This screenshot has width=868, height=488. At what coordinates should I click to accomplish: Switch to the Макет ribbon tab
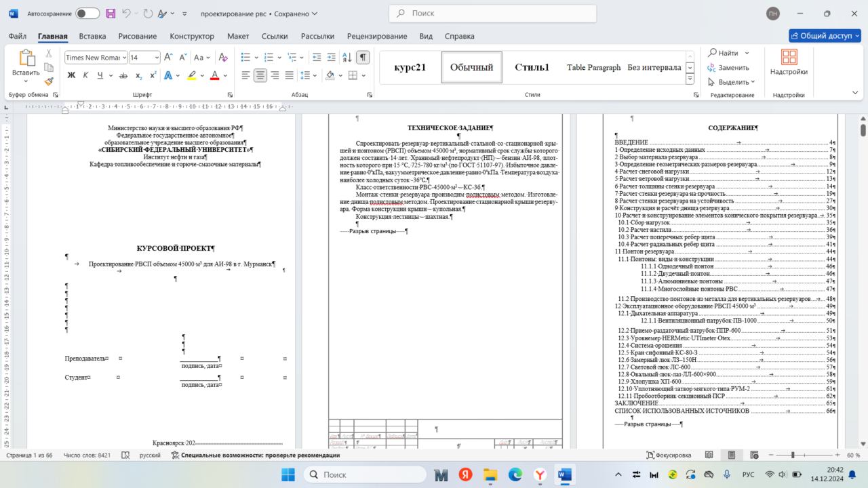238,36
